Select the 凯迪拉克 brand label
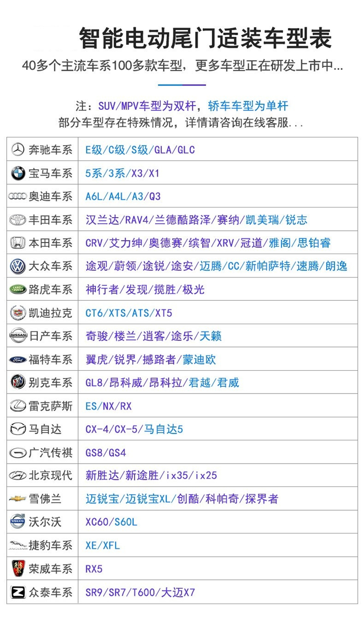Image resolution: width=364 pixels, height=622 pixels. (50, 313)
